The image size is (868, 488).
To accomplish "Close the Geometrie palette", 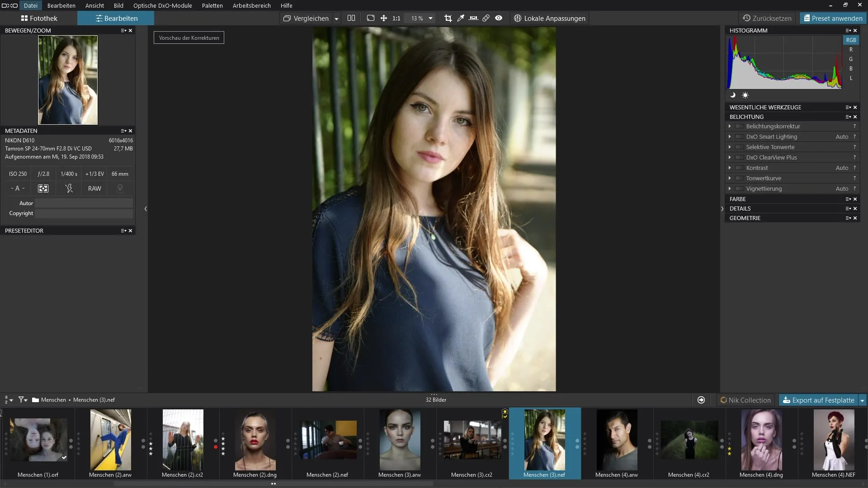I will click(855, 218).
